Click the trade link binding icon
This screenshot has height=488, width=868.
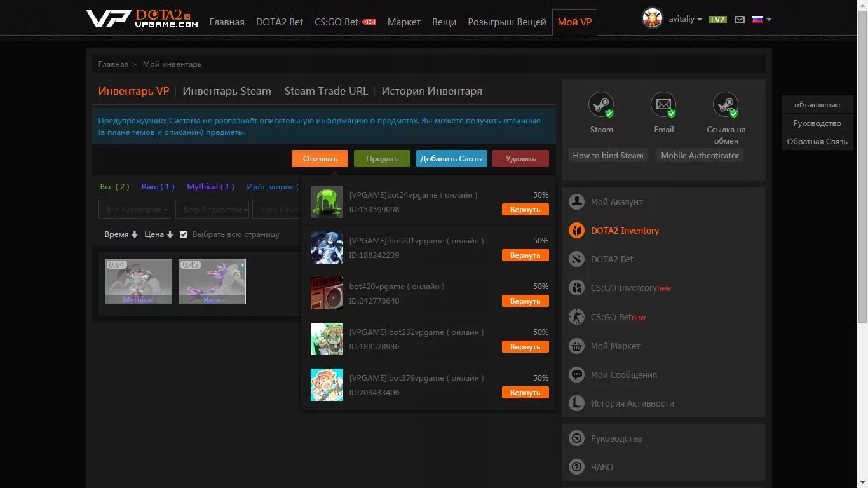pyautogui.click(x=726, y=105)
